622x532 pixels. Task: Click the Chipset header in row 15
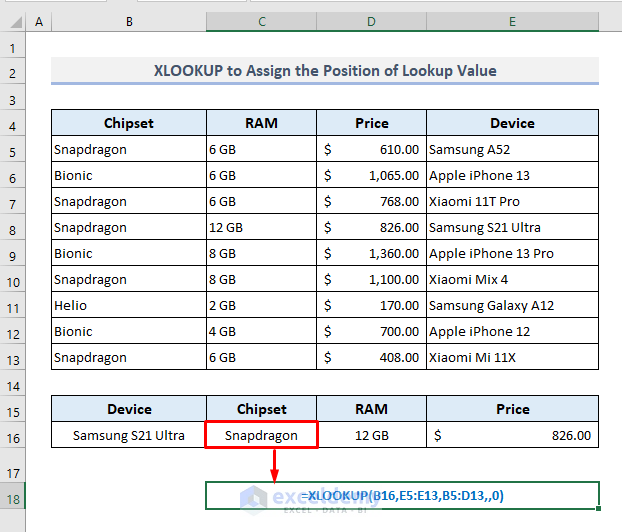click(x=261, y=409)
